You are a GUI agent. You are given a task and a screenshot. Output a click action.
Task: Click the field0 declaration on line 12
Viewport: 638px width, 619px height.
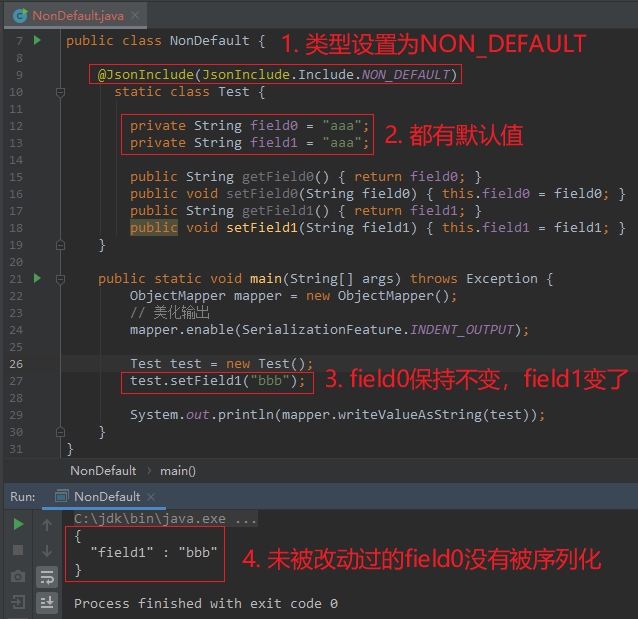click(x=249, y=126)
